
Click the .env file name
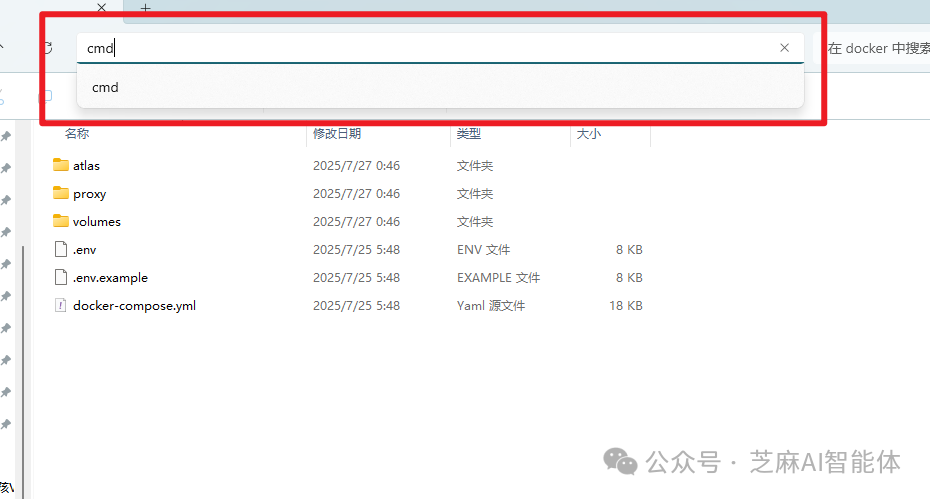tap(84, 250)
